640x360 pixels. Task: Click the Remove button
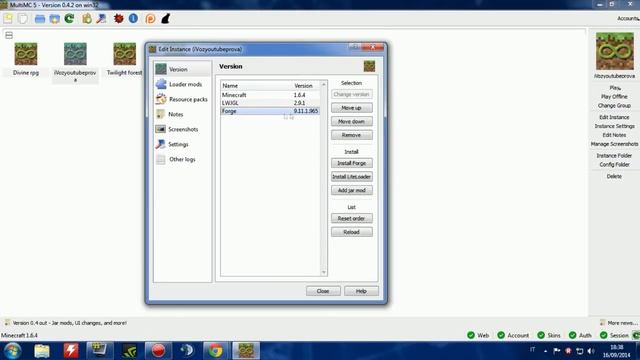[x=351, y=135]
